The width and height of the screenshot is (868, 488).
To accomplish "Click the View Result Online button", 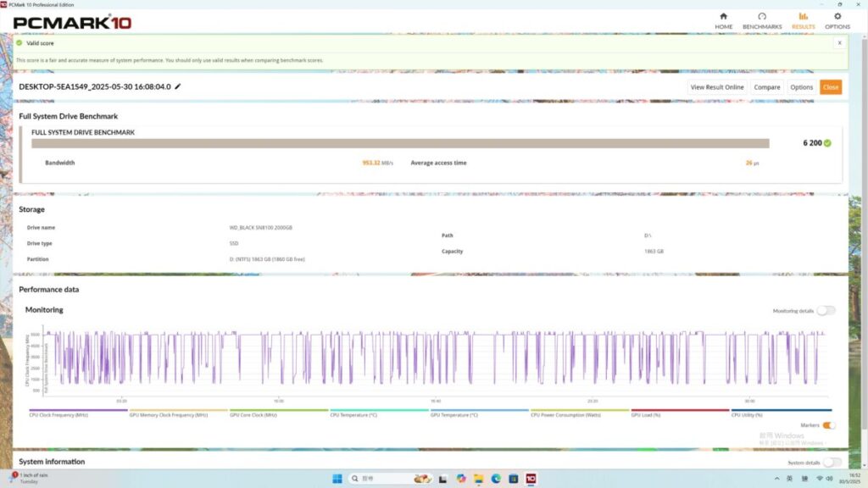I will 717,87.
